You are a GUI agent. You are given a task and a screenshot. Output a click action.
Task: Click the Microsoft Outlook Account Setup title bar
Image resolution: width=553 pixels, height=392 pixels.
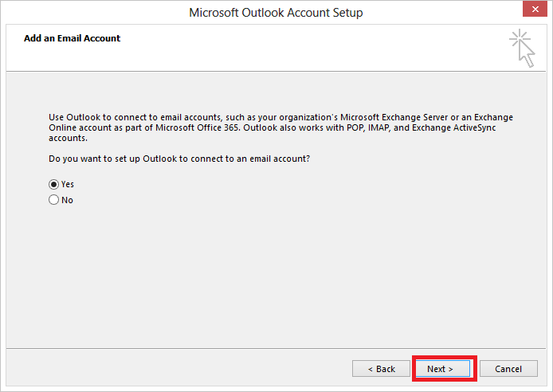point(276,13)
